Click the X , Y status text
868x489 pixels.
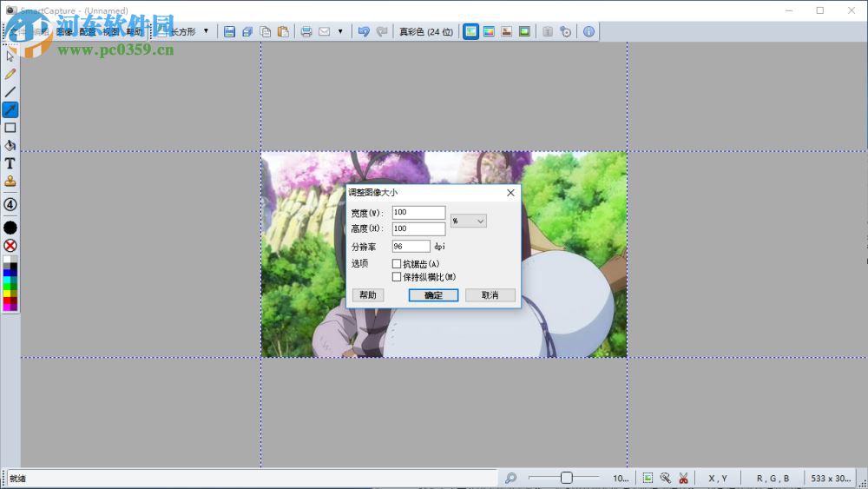[718, 478]
